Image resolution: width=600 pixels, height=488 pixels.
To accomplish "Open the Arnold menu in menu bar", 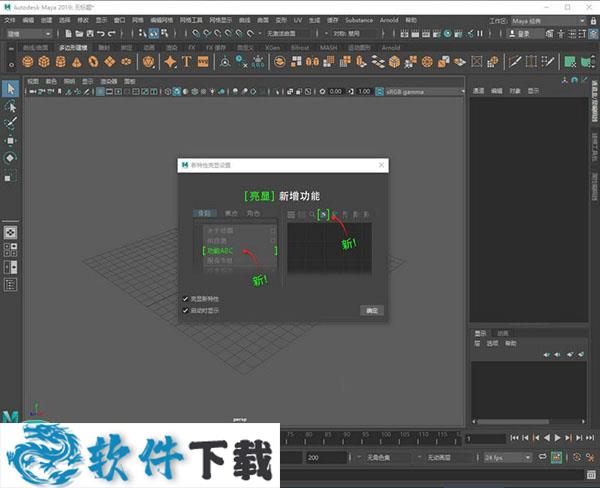I will coord(390,19).
